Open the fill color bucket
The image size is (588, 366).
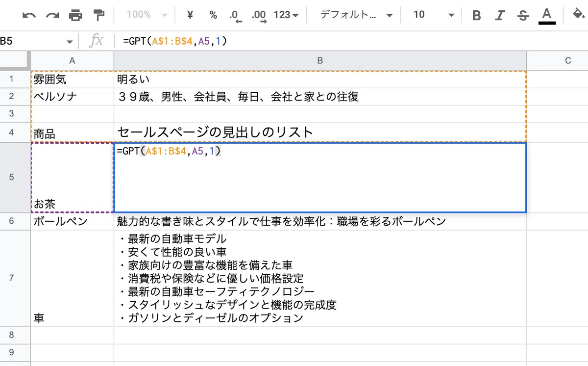tap(580, 15)
